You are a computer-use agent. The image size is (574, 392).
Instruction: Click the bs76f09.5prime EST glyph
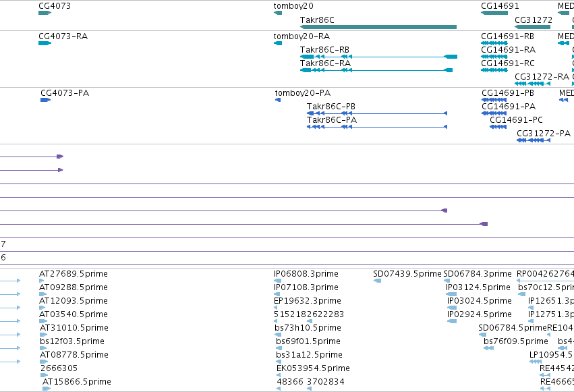coord(489,348)
